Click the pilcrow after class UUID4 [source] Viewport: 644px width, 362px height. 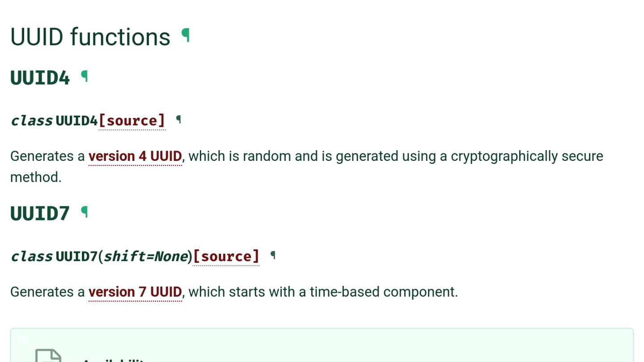pos(178,119)
